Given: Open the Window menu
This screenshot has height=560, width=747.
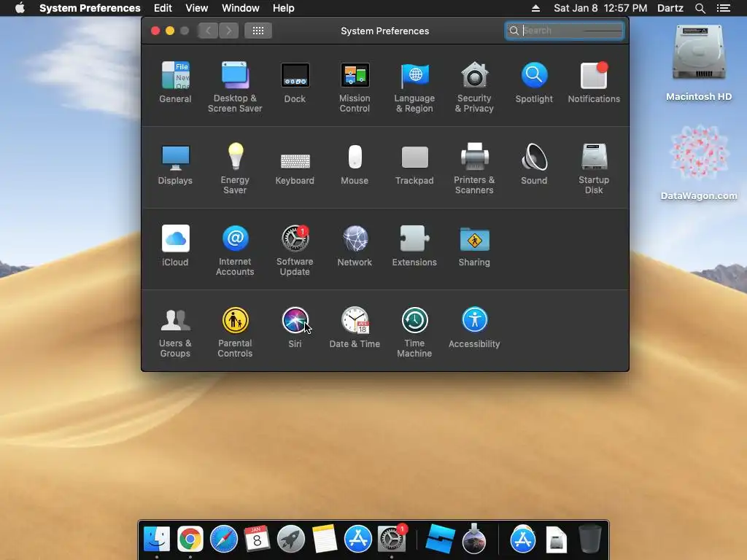Looking at the screenshot, I should (241, 8).
